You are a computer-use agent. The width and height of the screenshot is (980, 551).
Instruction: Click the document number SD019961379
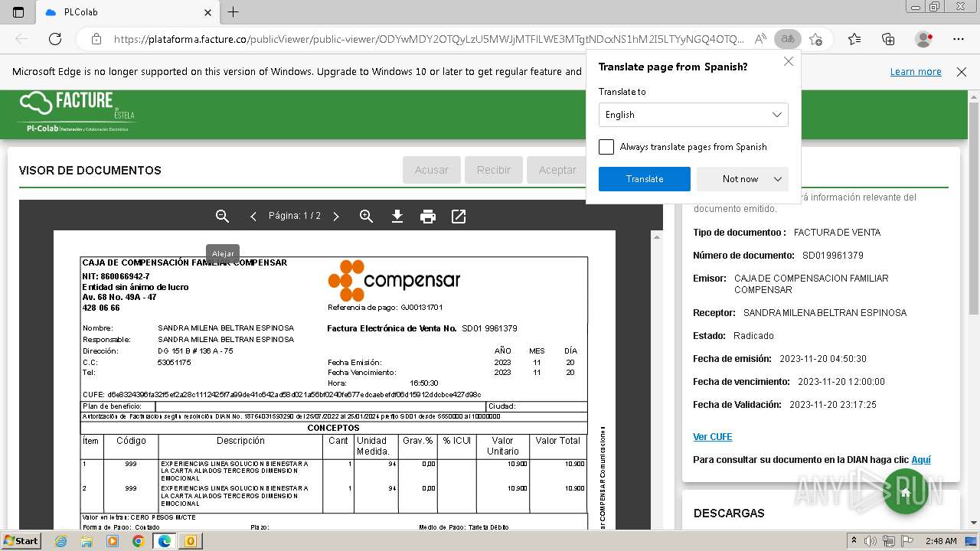coord(833,256)
